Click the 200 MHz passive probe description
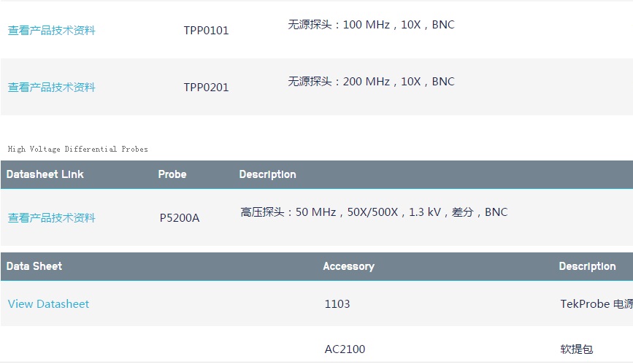The height and width of the screenshot is (364, 633). point(372,82)
